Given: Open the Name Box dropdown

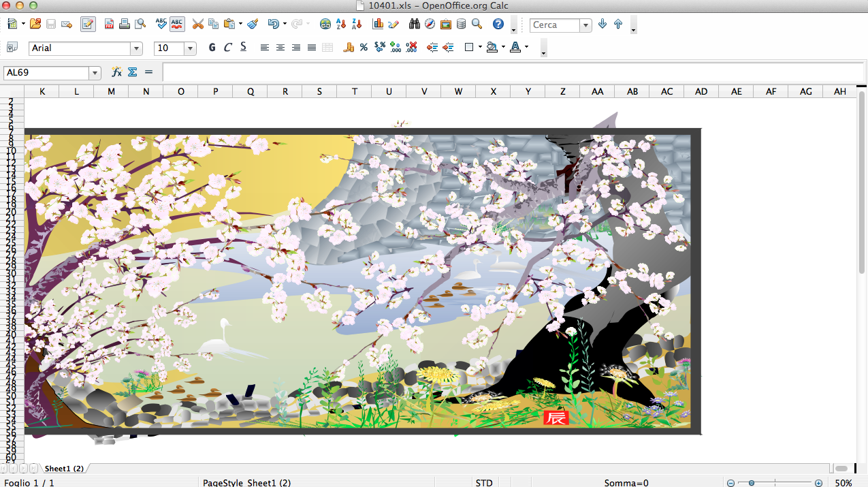Looking at the screenshot, I should point(95,73).
